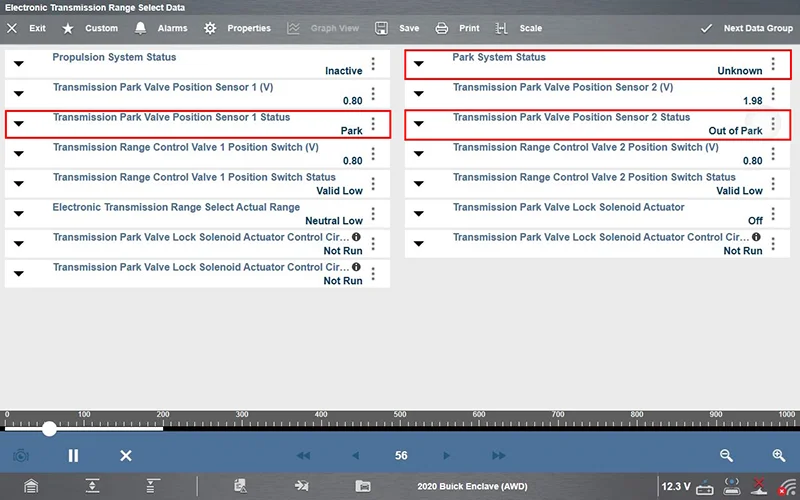Click the Exit button
The height and width of the screenshot is (500, 800).
(26, 28)
